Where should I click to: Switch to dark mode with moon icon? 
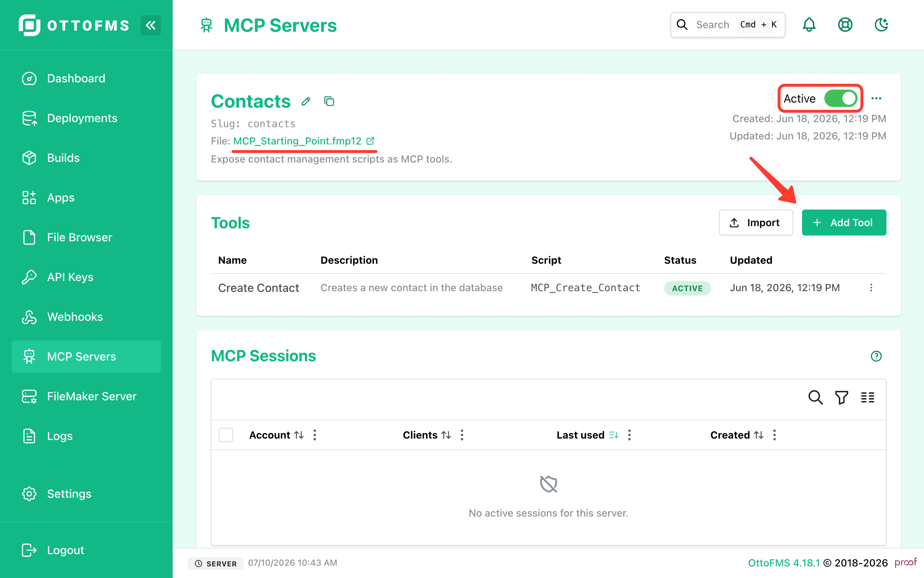(881, 25)
